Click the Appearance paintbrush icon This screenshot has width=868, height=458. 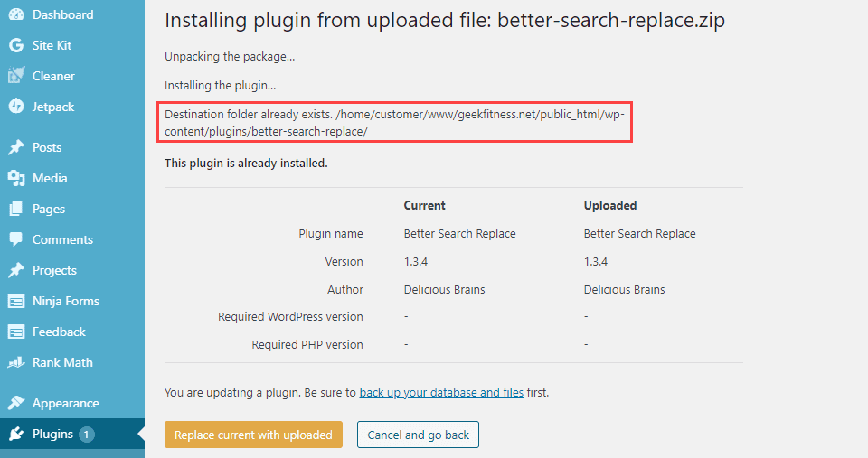point(15,403)
